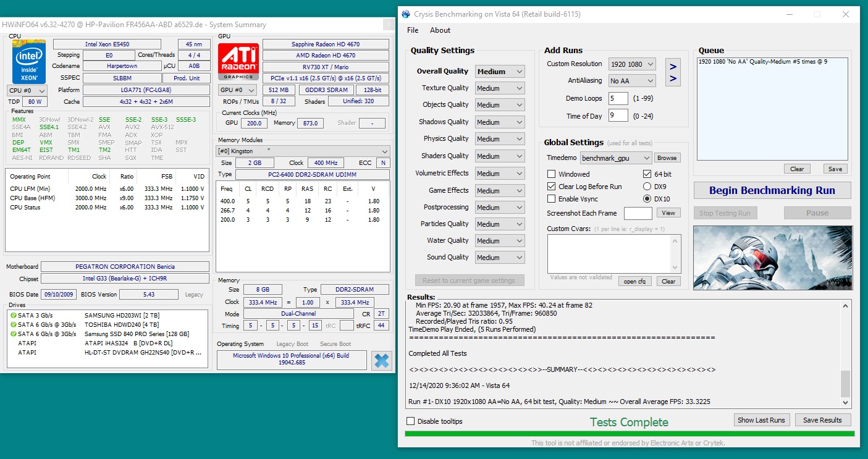Click the blue X close icon in HWiNFO summary
The width and height of the screenshot is (868, 459).
tap(382, 361)
